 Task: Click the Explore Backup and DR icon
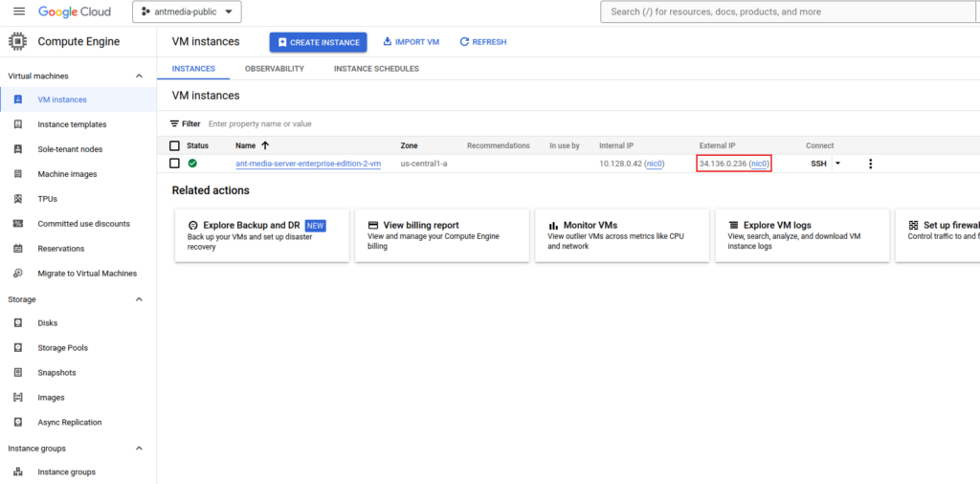click(193, 226)
